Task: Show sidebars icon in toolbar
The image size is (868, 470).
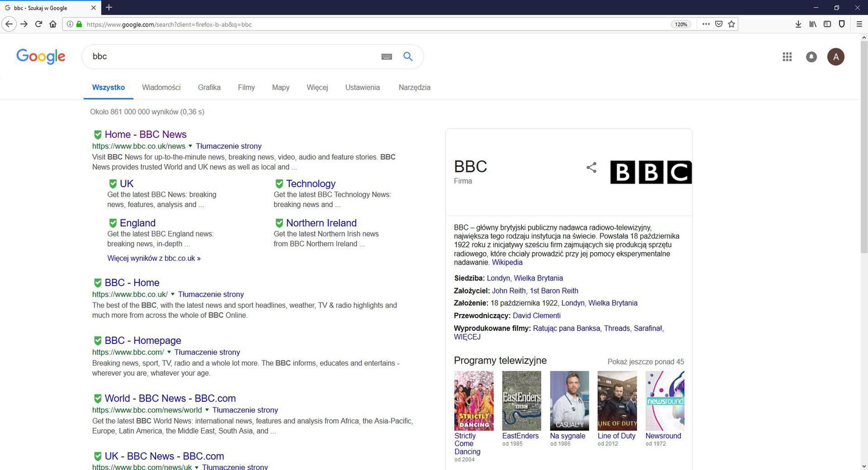Action: coord(827,24)
